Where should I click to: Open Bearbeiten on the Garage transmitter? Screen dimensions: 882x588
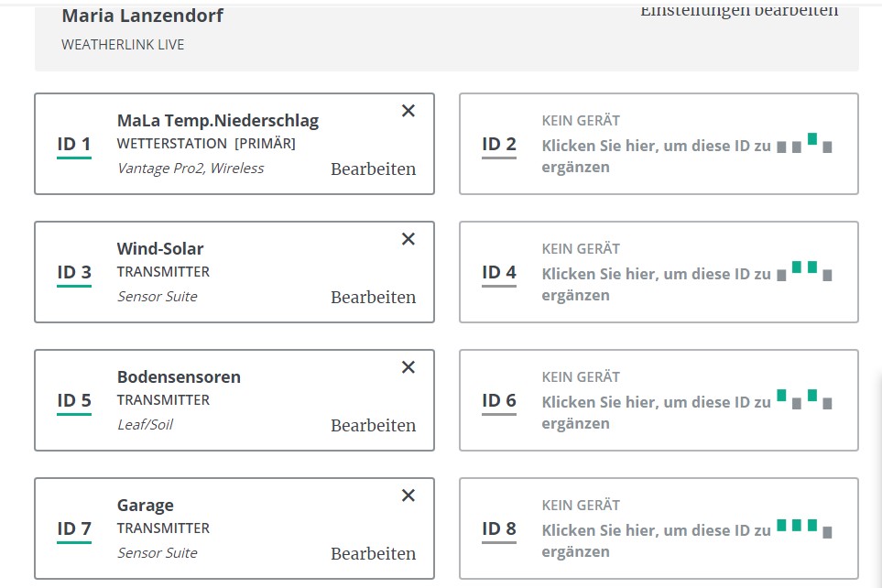pos(373,553)
